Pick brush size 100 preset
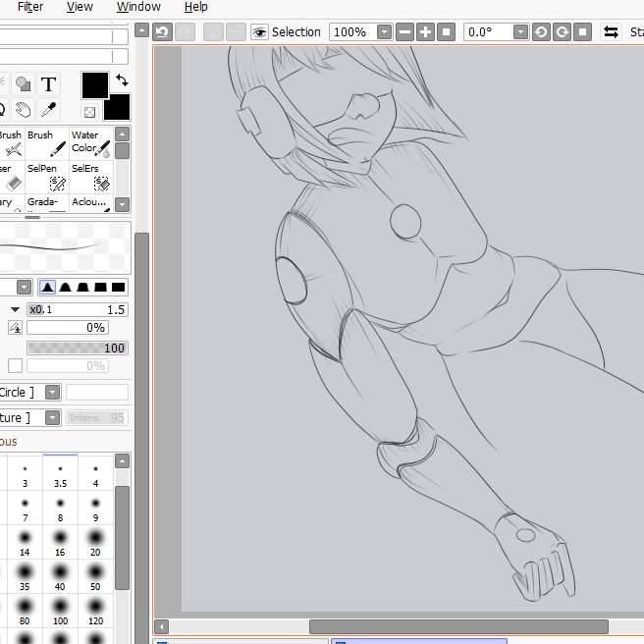 pos(61,612)
